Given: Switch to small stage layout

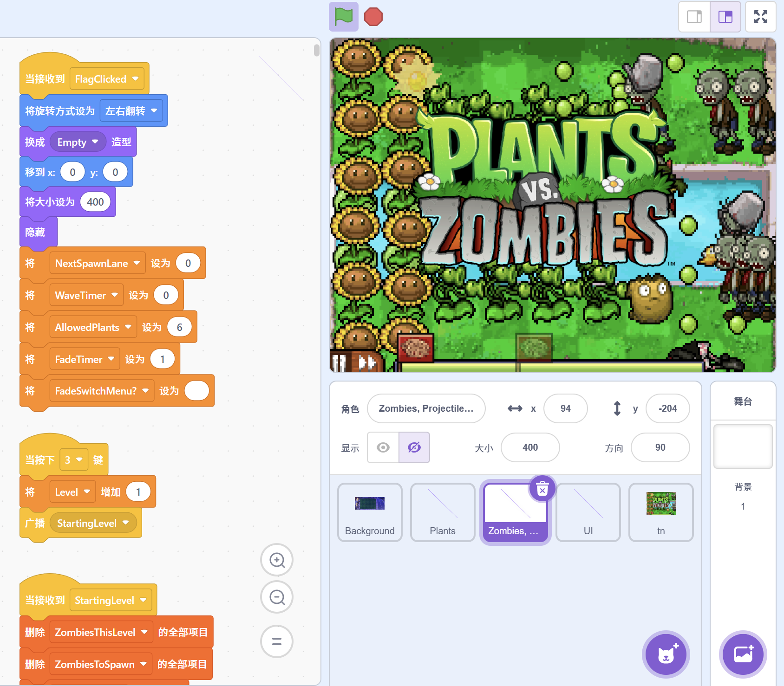Looking at the screenshot, I should coord(694,17).
